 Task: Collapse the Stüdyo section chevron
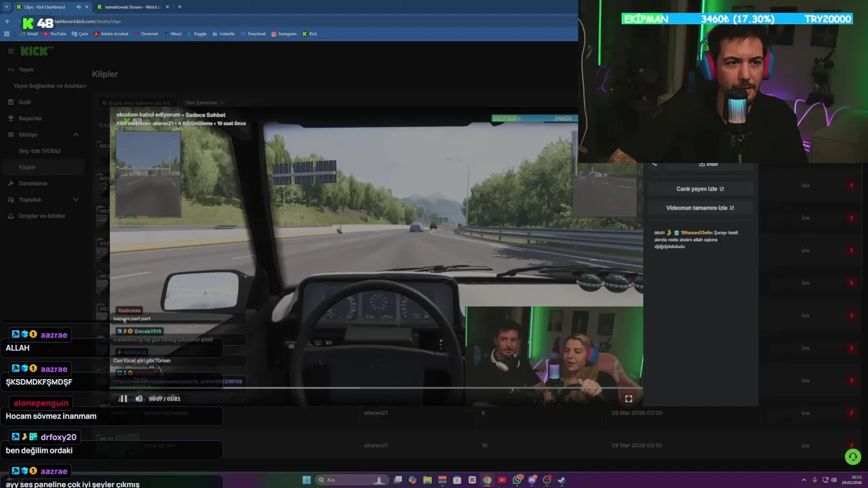(x=75, y=135)
